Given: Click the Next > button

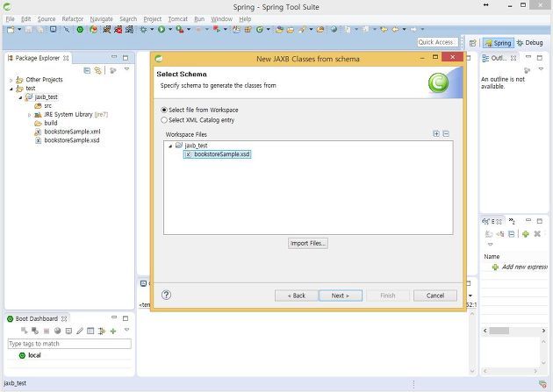Looking at the screenshot, I should tap(341, 296).
